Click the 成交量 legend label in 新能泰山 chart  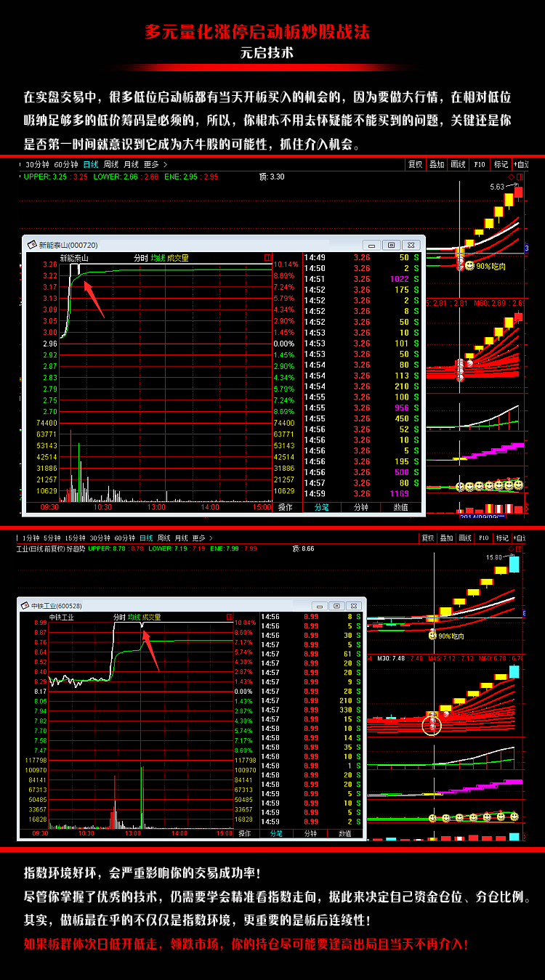click(178, 258)
